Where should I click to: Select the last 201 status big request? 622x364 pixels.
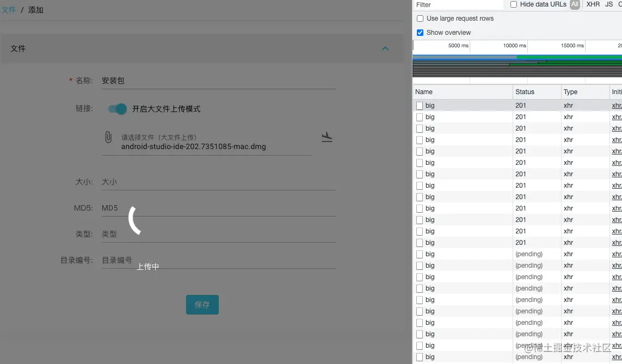pos(518,243)
